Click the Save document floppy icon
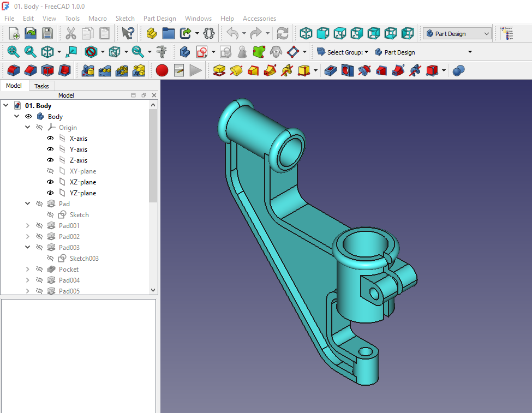 click(x=47, y=33)
